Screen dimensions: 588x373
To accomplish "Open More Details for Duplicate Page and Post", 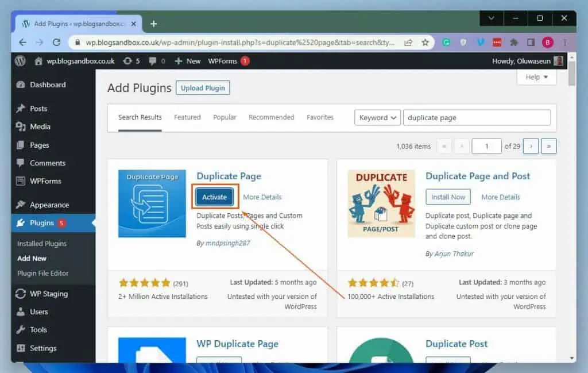I will point(500,197).
